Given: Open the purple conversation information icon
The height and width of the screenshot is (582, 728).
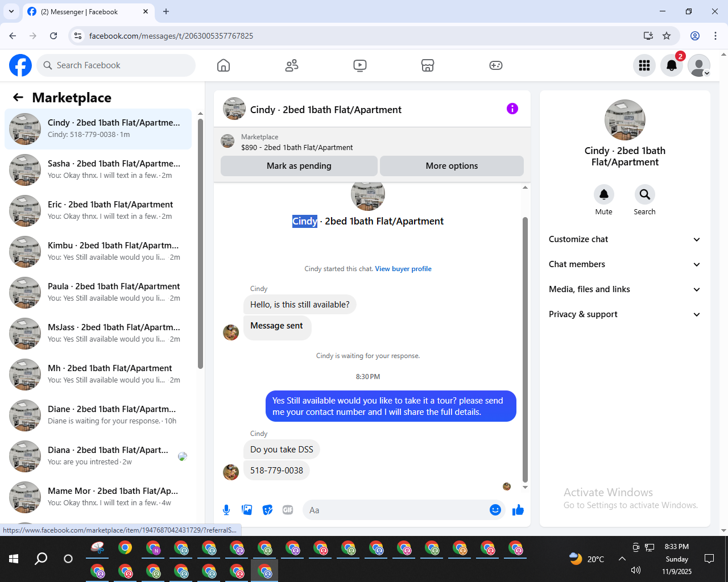Looking at the screenshot, I should coord(512,109).
